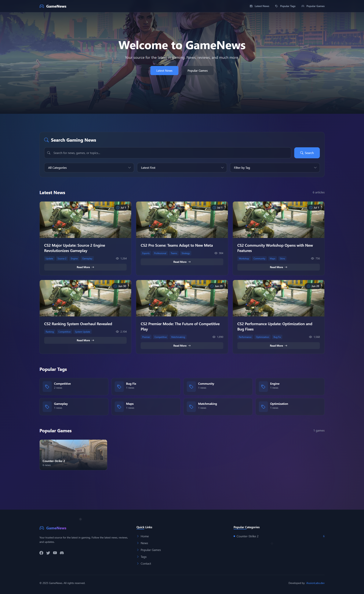The image size is (364, 594).
Task: Open the All Categories dropdown
Action: 89,168
